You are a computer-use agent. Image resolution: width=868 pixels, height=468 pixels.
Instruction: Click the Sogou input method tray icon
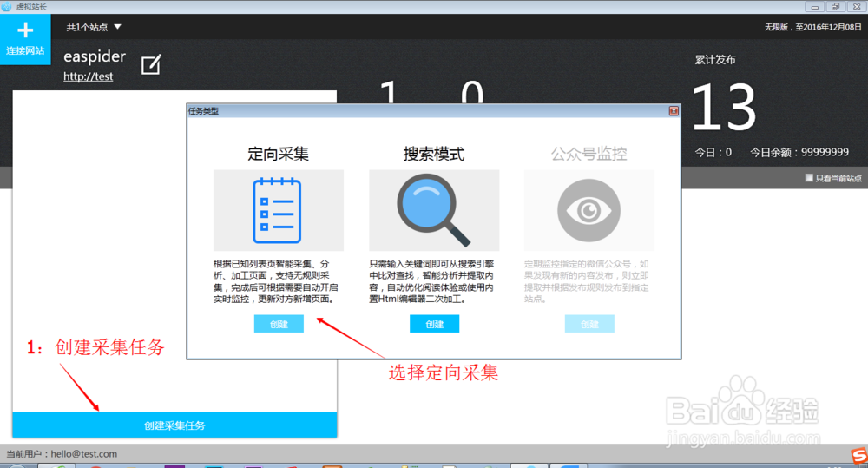coord(859,457)
